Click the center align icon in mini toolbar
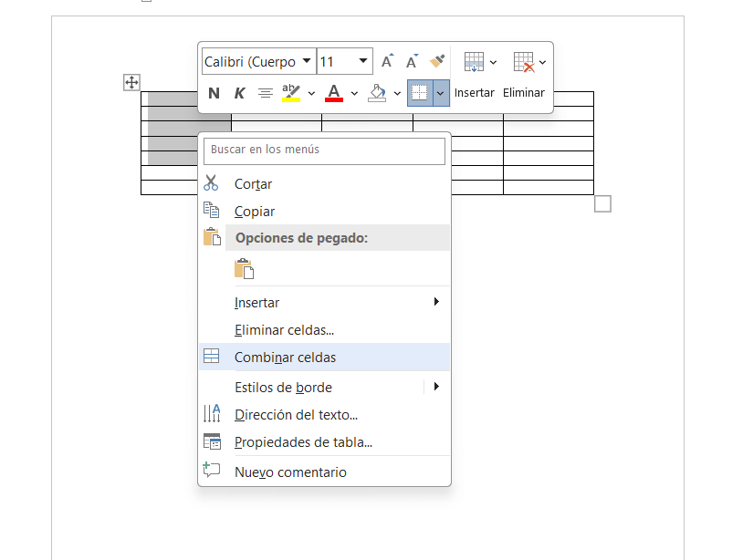Screen dimensions: 732x560 [x=265, y=93]
